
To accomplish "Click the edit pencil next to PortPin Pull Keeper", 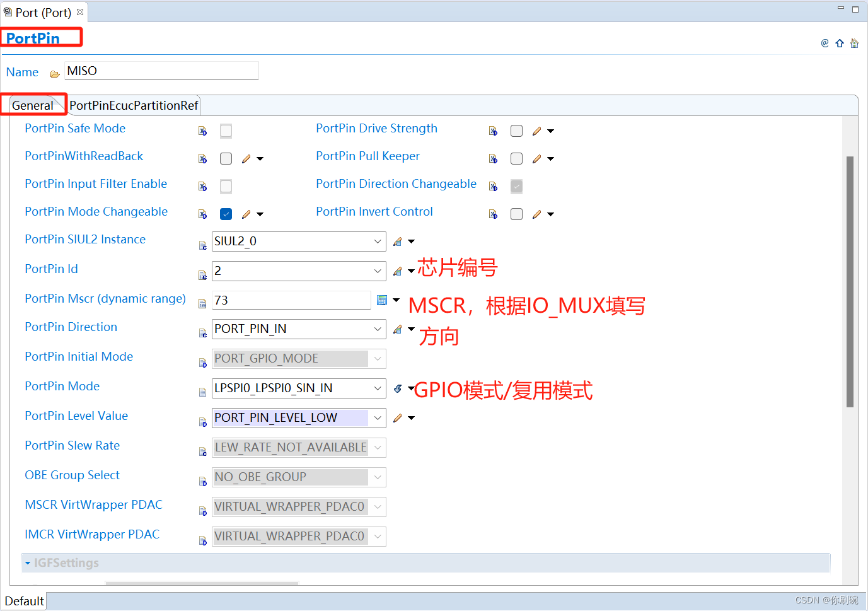I will (536, 158).
